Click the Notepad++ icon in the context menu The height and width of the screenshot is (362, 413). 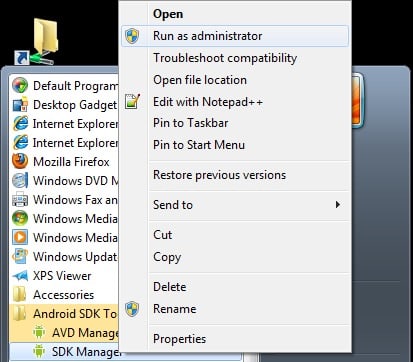pyautogui.click(x=132, y=101)
